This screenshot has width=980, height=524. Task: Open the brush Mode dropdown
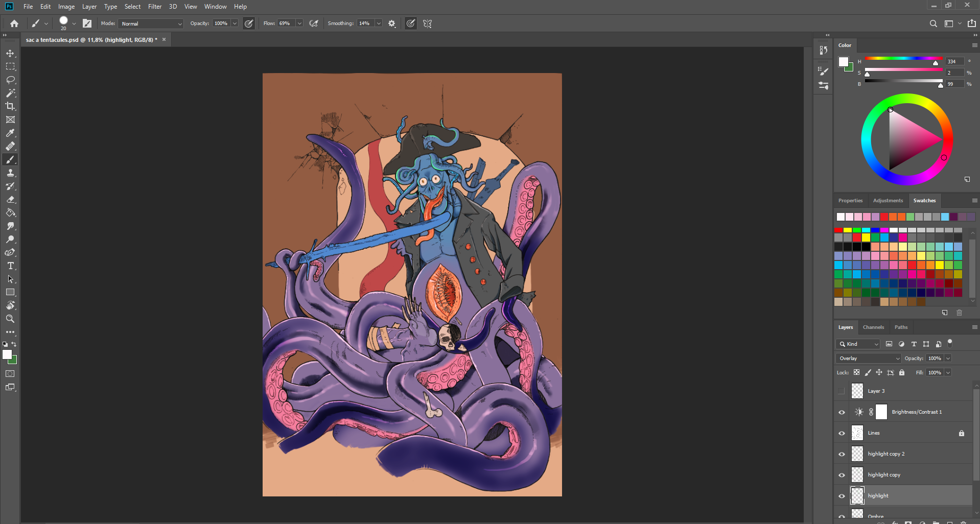tap(151, 23)
